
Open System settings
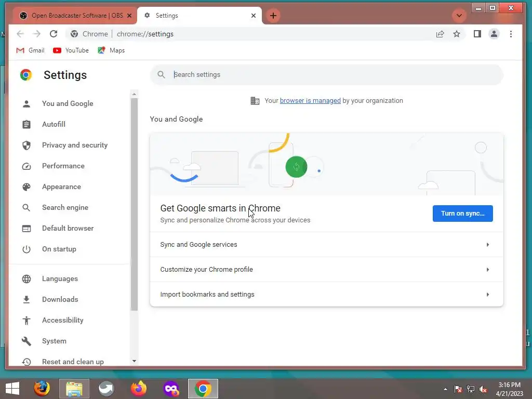tap(54, 341)
